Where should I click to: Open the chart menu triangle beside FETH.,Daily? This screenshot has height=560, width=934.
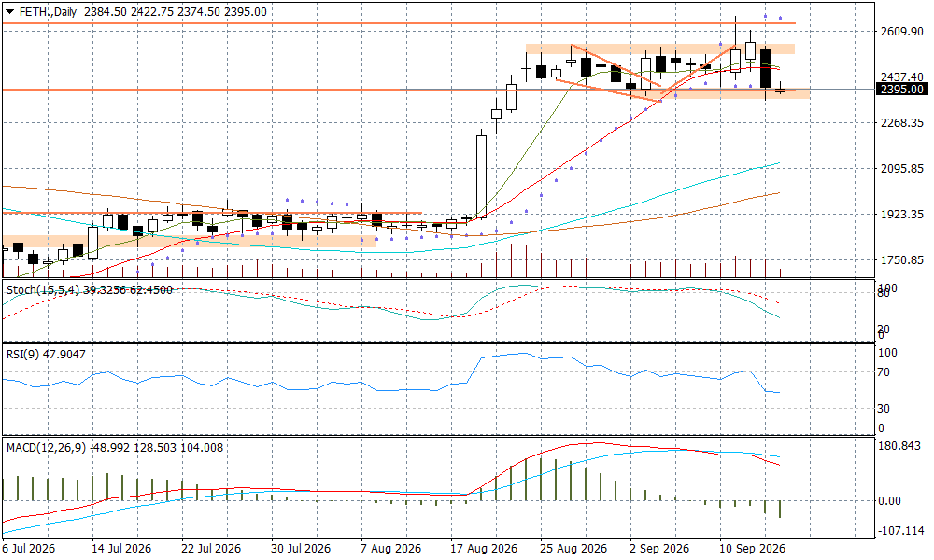[x=9, y=12]
